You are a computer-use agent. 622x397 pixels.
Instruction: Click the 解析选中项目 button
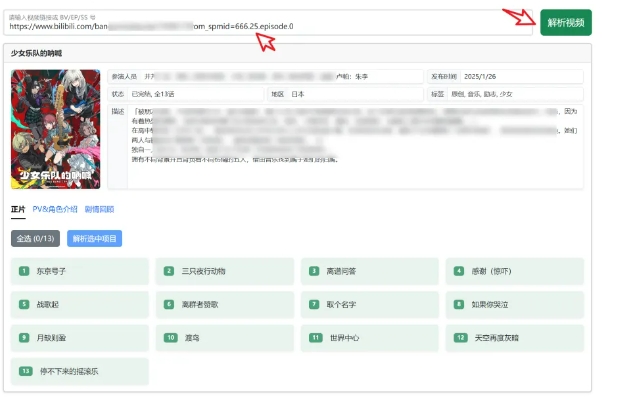click(94, 238)
